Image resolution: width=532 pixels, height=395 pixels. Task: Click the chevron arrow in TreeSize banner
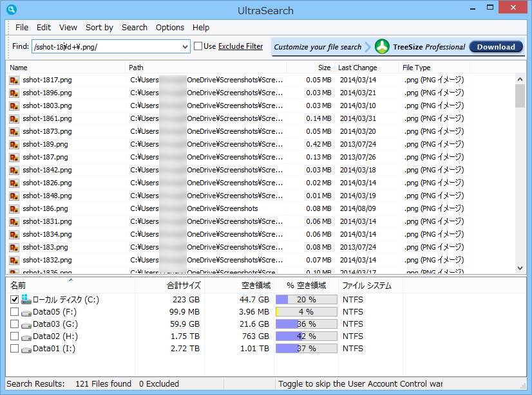pyautogui.click(x=368, y=47)
